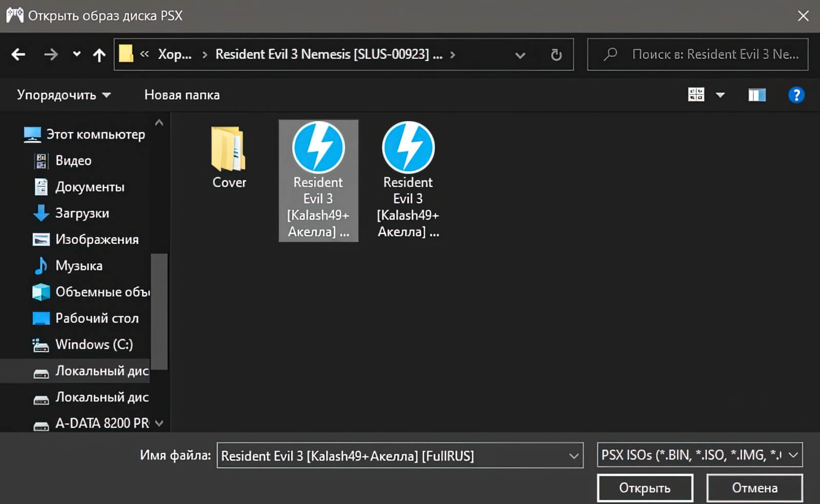
Task: Click the sidebar vertical scrollbar thumb
Action: click(159, 311)
